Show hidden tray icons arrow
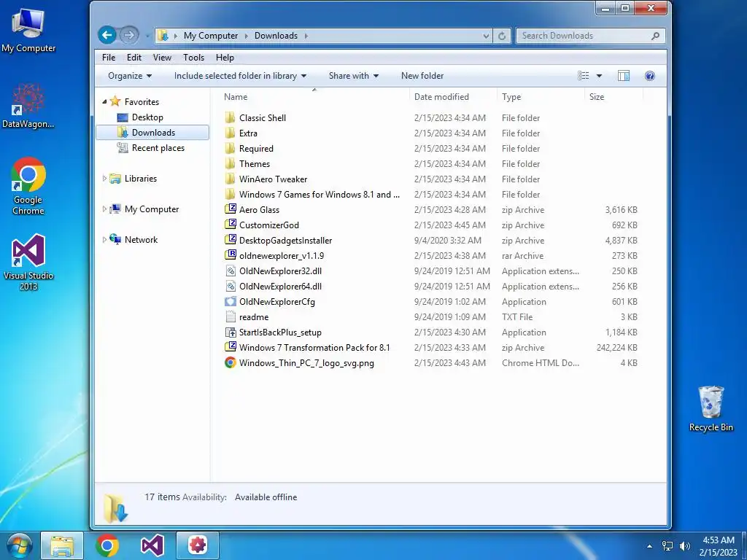The height and width of the screenshot is (560, 747). [x=649, y=546]
